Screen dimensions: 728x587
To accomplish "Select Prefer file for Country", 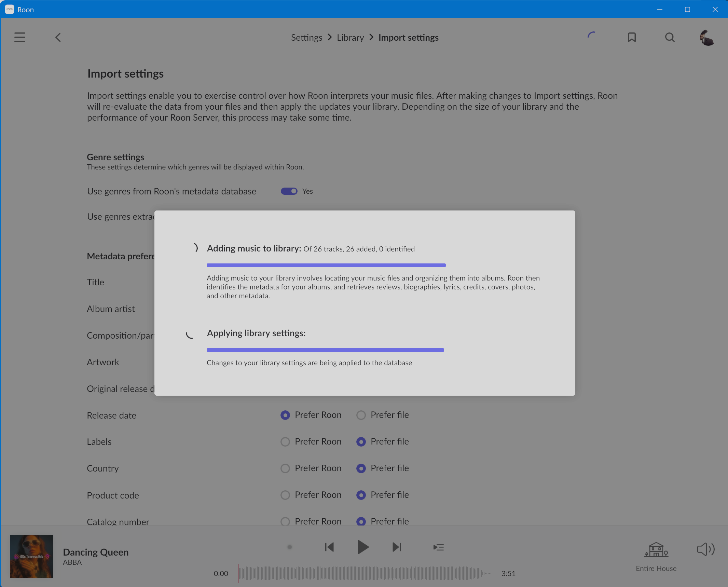I will (x=361, y=468).
